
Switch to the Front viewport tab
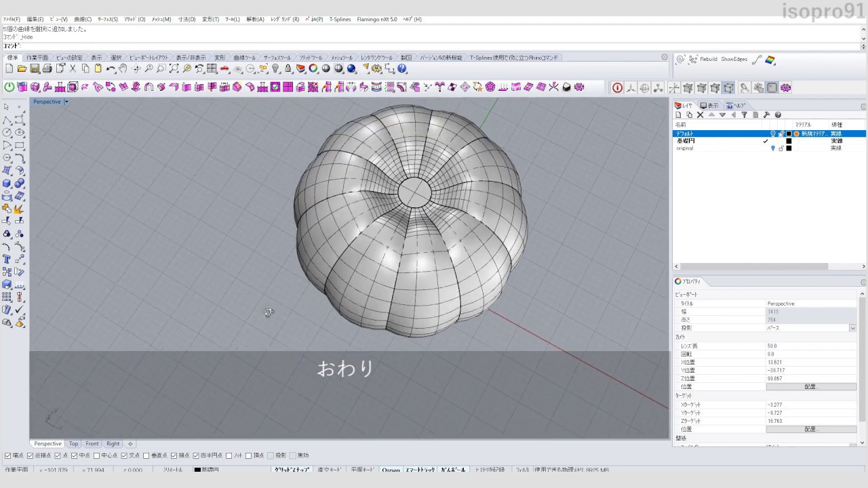click(x=92, y=444)
